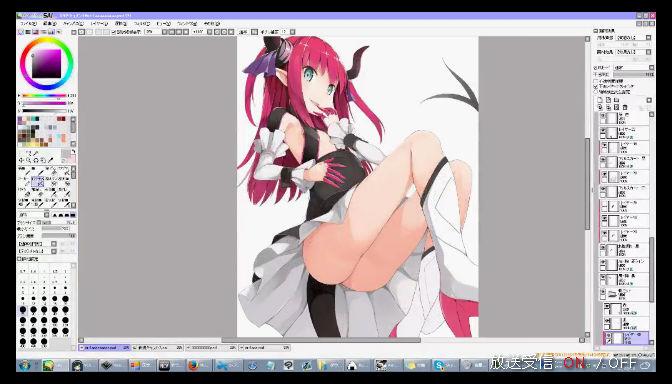This screenshot has height=384, width=672.
Task: Select the Hand pan tool
Action: [42, 160]
